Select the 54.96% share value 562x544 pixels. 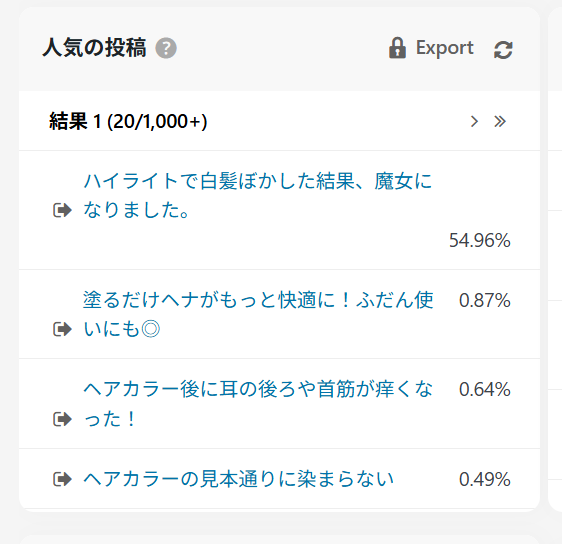point(480,240)
